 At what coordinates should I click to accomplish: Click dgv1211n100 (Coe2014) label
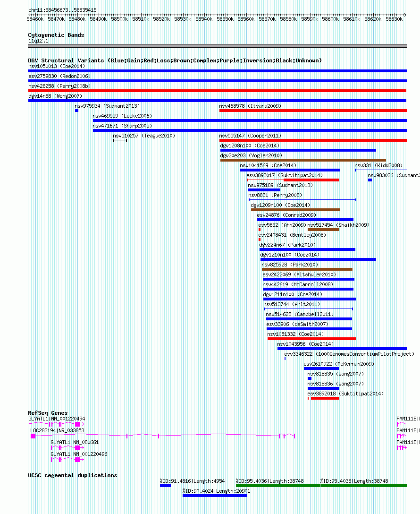point(293,294)
